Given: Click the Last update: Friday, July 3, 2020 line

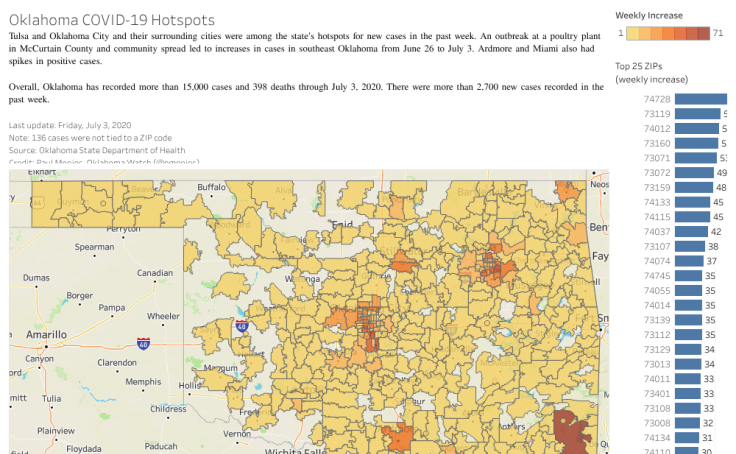Looking at the screenshot, I should tap(70, 125).
